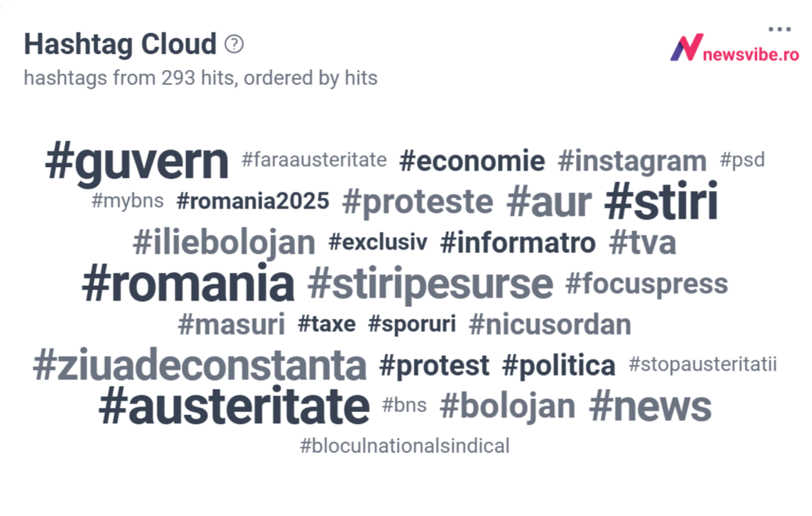Open the #faraausteritate hashtag

point(314,159)
